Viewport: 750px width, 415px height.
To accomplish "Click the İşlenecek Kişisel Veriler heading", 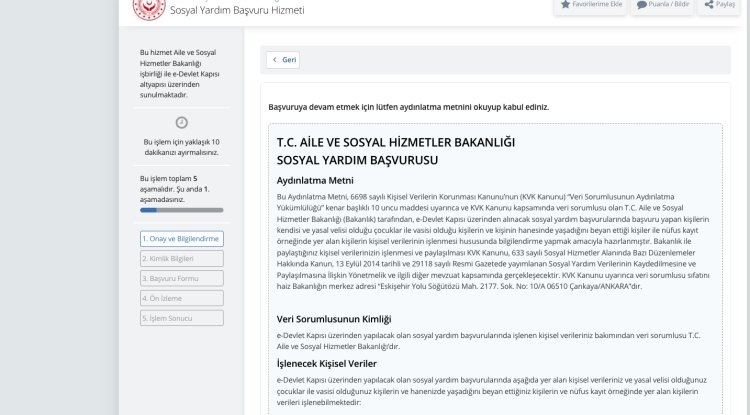I will [327, 364].
